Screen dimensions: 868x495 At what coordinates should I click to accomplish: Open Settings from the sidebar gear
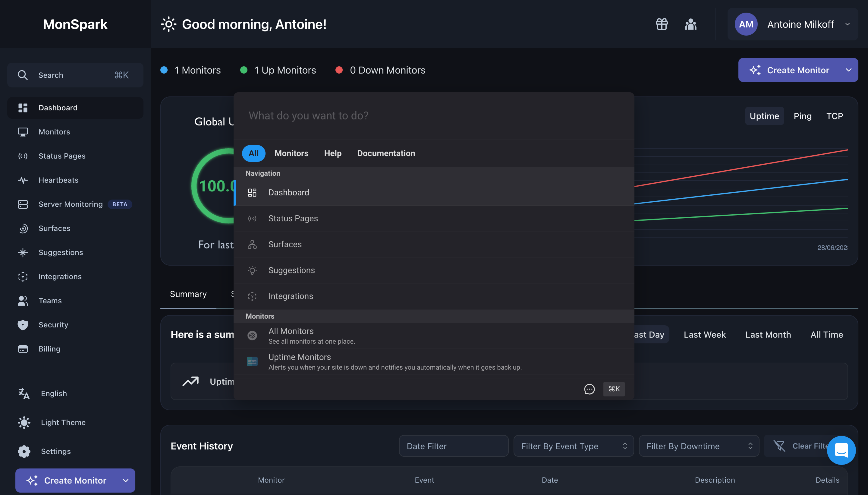click(x=24, y=451)
